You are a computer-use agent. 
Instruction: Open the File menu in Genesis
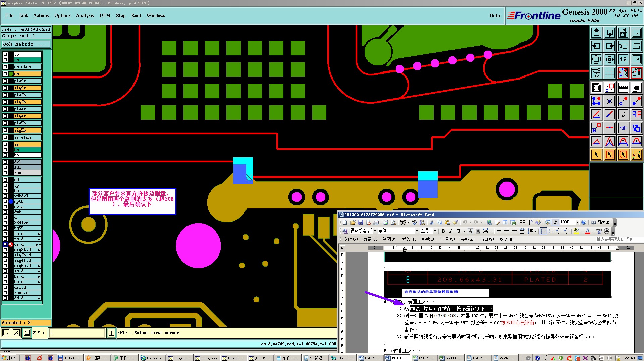9,16
